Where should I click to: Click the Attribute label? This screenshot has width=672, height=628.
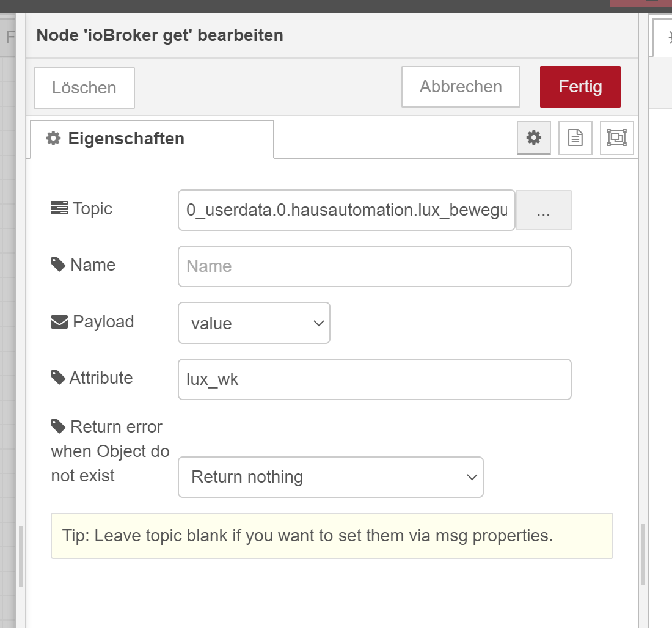[x=92, y=378]
